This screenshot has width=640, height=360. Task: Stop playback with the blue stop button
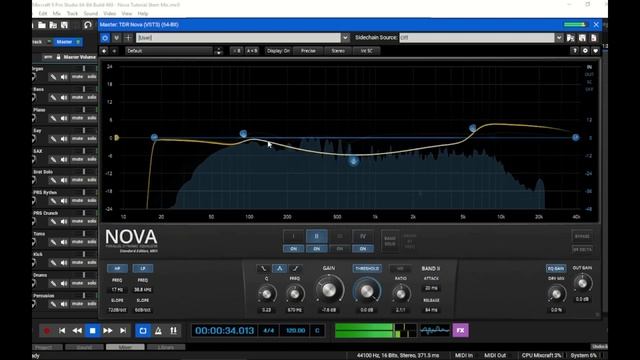tap(93, 331)
